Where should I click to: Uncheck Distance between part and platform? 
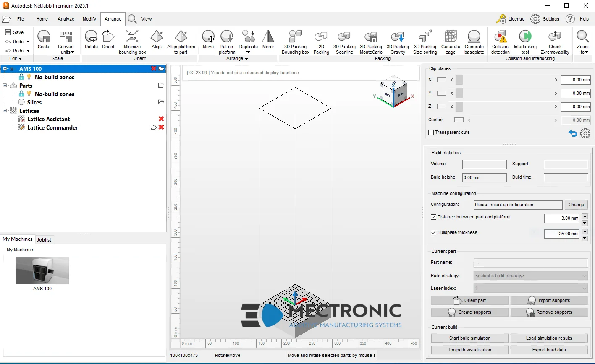click(434, 217)
